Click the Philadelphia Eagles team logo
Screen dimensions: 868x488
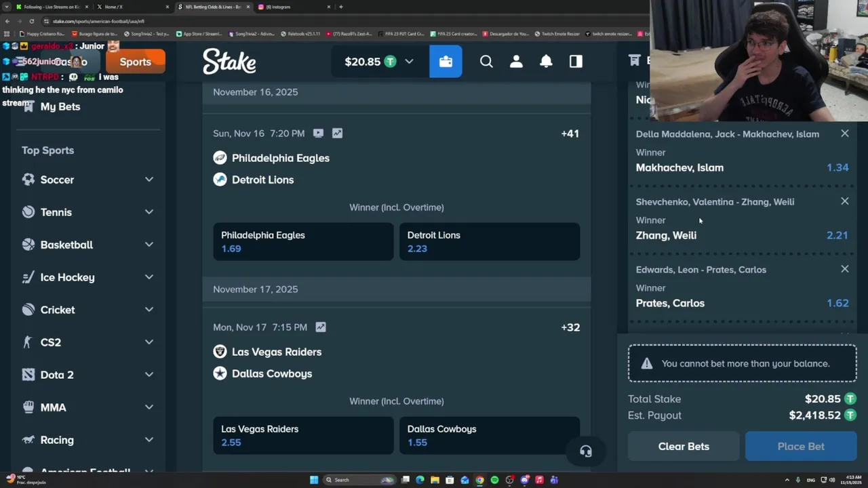click(220, 158)
